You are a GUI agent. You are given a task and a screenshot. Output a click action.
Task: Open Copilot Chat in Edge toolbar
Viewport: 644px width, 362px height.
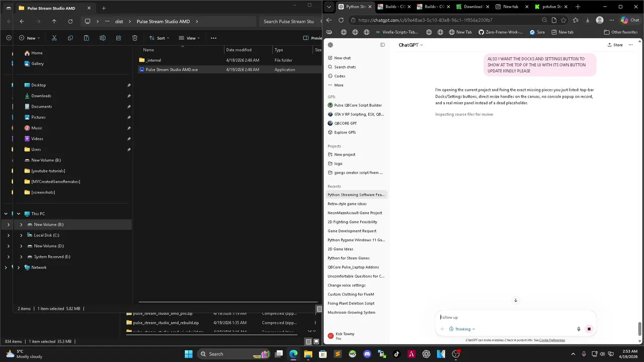(630, 20)
